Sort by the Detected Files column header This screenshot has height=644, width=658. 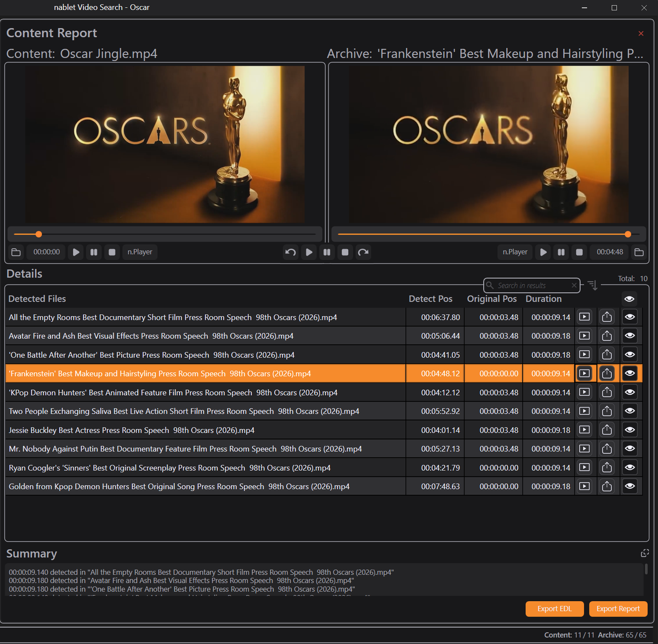37,299
